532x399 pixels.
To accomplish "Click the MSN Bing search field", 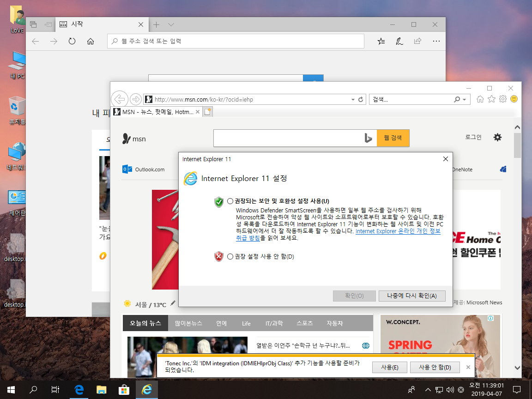I will (288, 138).
